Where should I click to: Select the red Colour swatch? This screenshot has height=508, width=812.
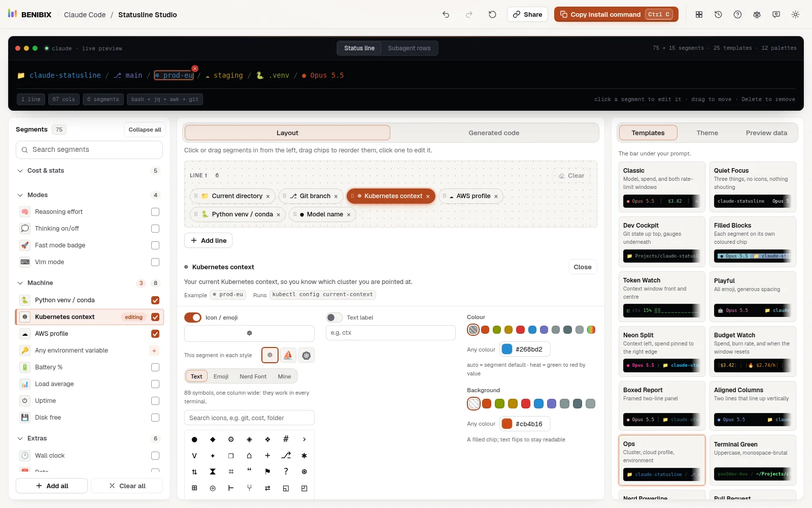[520, 330]
